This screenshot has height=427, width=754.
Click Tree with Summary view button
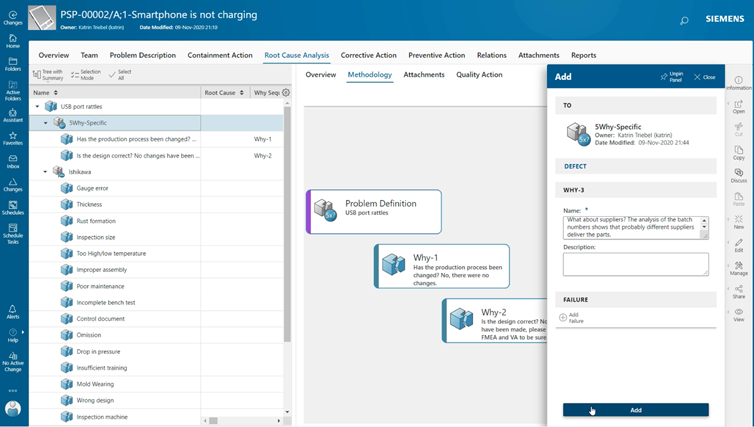48,75
